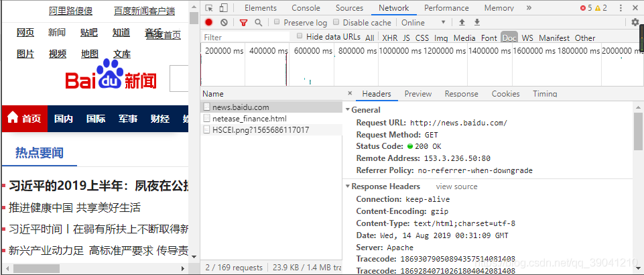
Task: Open 网页 search category link
Action: [x=25, y=32]
